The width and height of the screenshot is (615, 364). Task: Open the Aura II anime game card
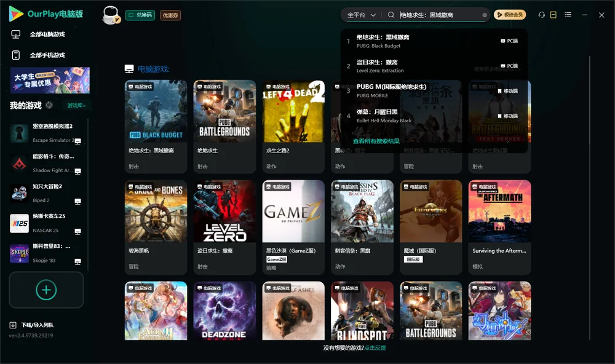click(x=156, y=311)
